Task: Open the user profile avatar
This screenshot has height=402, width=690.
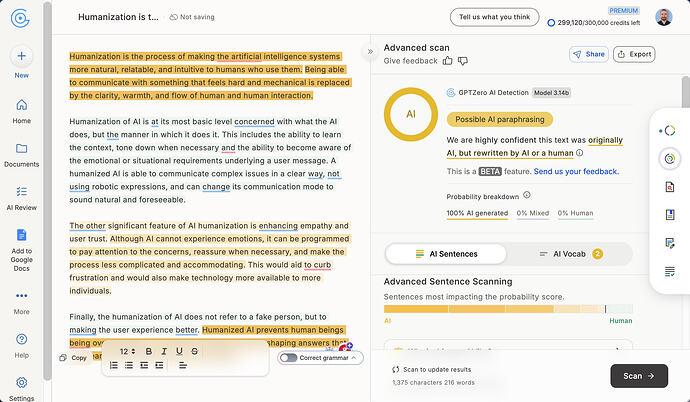Action: pyautogui.click(x=663, y=17)
